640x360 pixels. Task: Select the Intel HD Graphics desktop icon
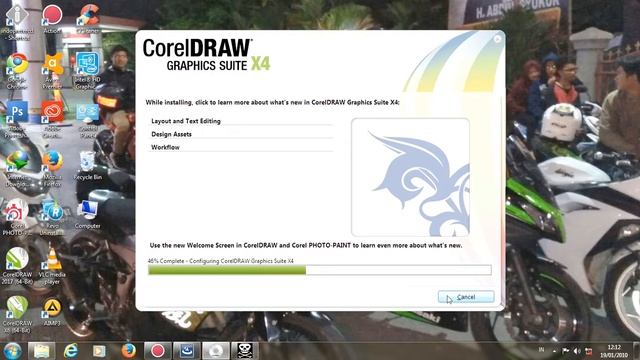(x=88, y=71)
